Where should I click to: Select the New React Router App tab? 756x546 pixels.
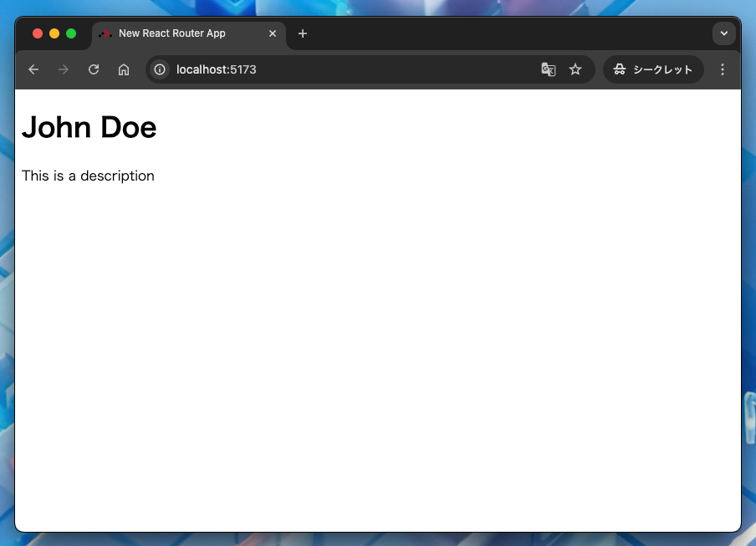pos(188,33)
